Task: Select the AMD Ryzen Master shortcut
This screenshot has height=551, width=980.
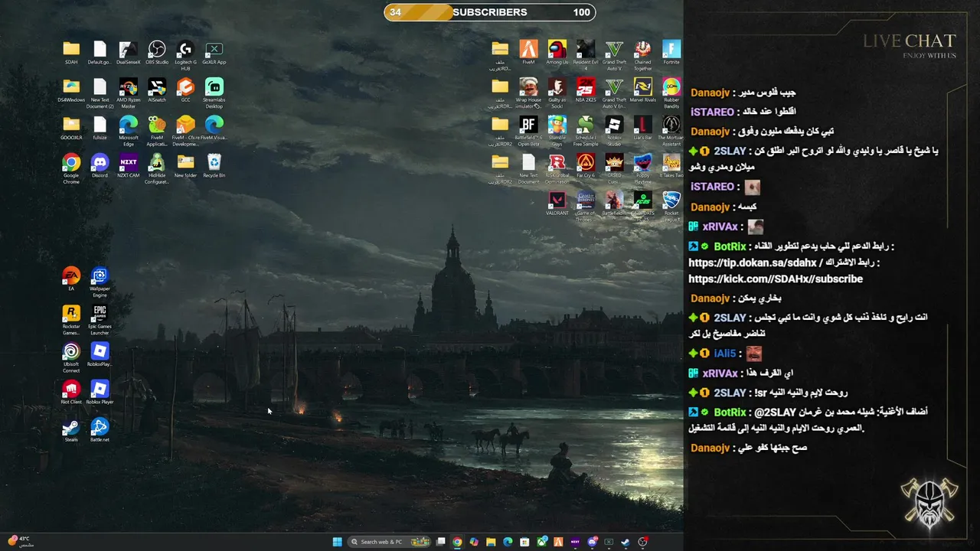Action: [x=129, y=93]
